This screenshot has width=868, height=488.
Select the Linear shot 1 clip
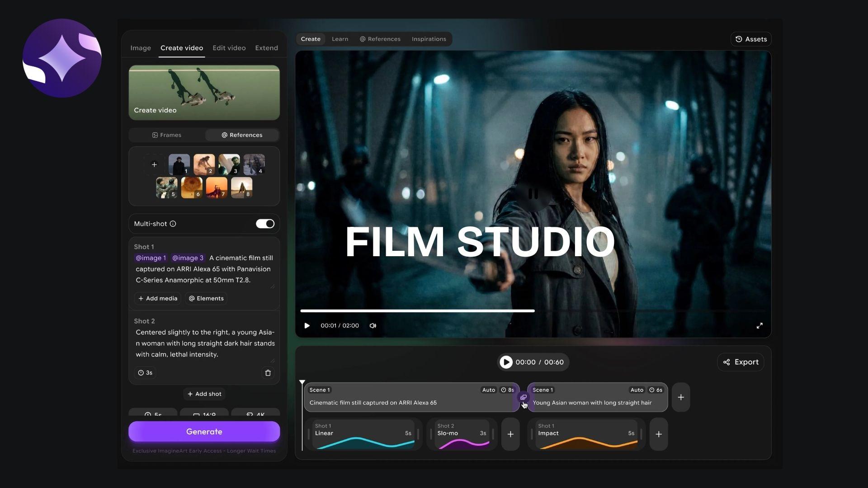[x=363, y=434]
